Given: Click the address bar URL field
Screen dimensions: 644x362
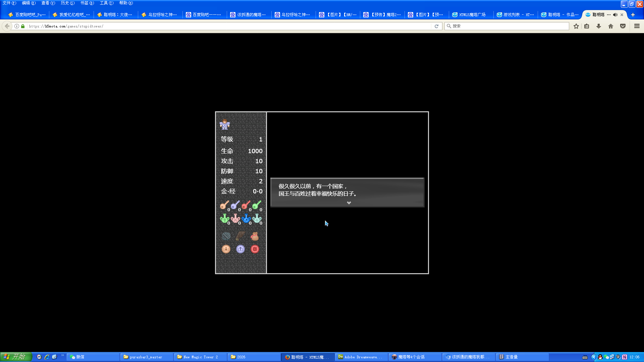Looking at the screenshot, I should click(229, 26).
